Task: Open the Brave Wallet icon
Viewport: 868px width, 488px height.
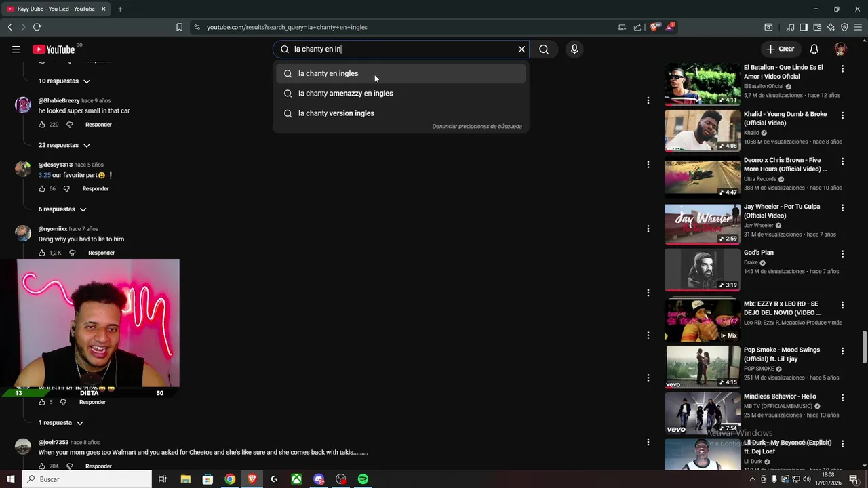Action: tap(817, 27)
